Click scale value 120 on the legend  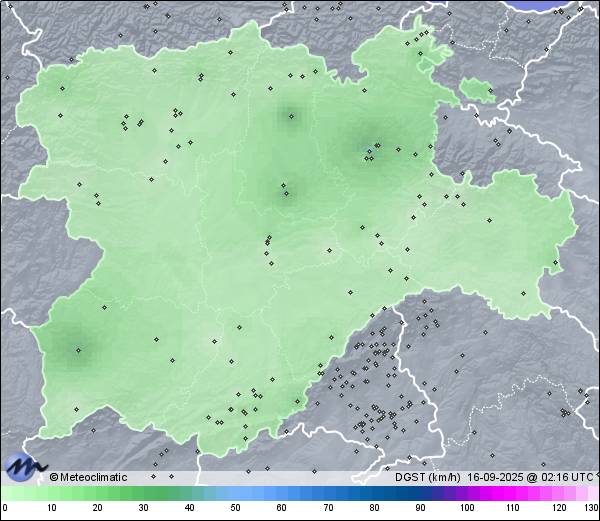[559, 508]
